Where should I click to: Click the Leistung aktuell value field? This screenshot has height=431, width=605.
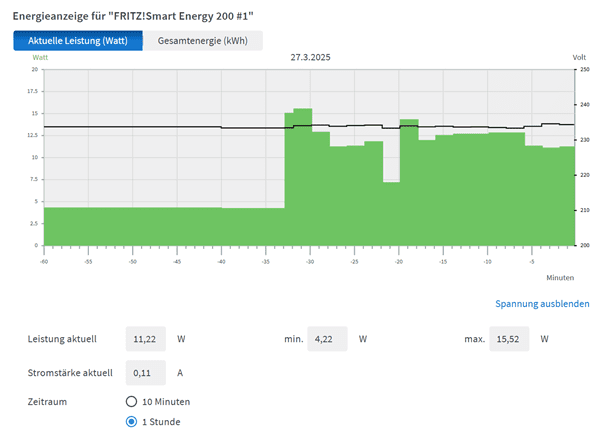[x=147, y=339]
